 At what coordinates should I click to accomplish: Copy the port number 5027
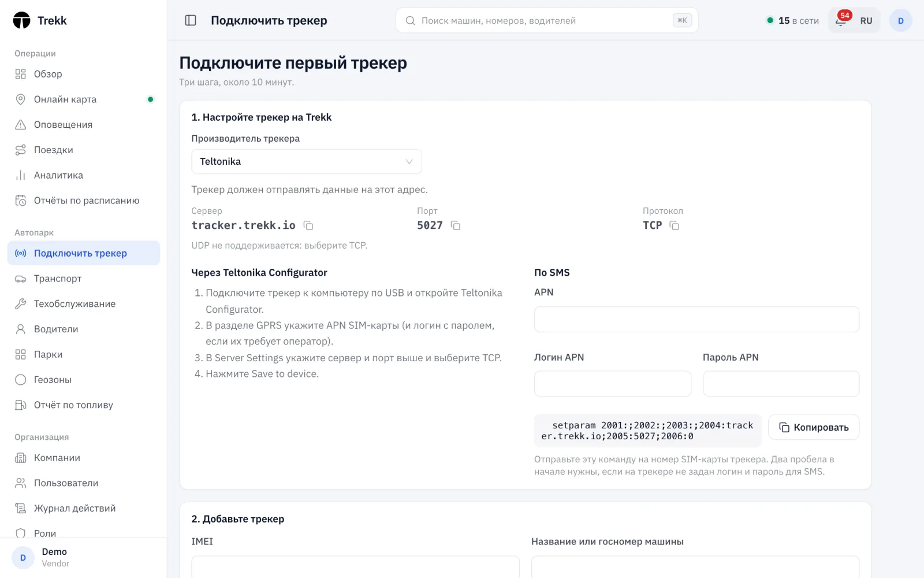[x=456, y=225]
